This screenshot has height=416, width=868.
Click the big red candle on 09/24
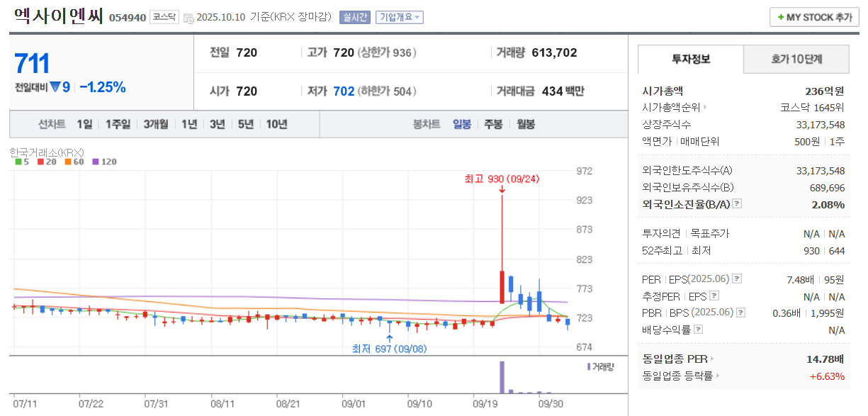tap(502, 286)
